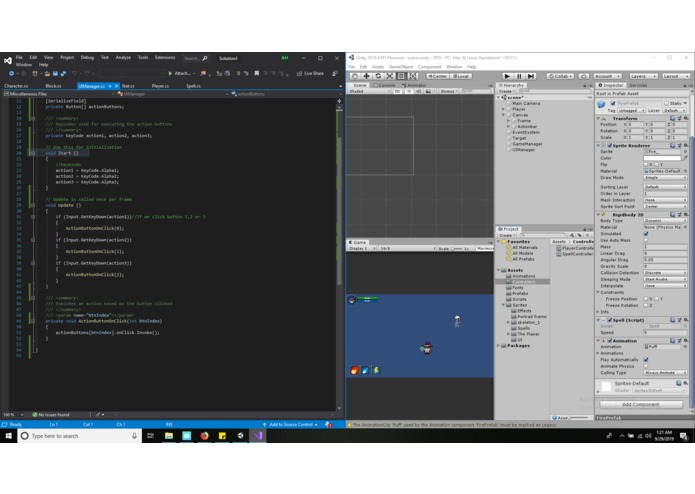Open Windows Task View on taskbar
This screenshot has width=695, height=494.
point(150,436)
